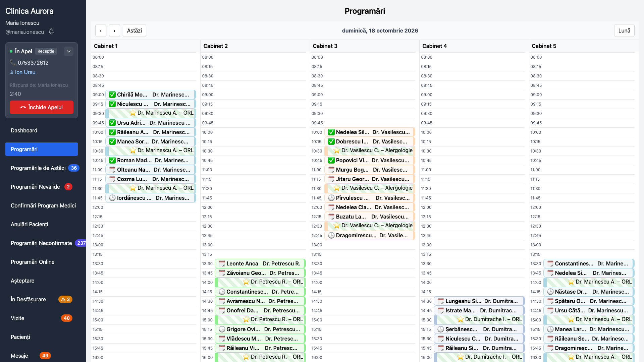
Task: End the call with Închide Apelul
Action: click(x=42, y=107)
